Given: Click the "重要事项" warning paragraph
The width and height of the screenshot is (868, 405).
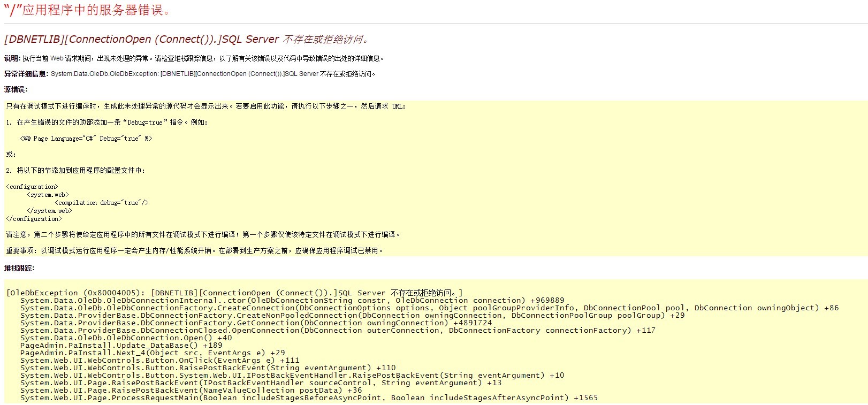Looking at the screenshot, I should [195, 250].
